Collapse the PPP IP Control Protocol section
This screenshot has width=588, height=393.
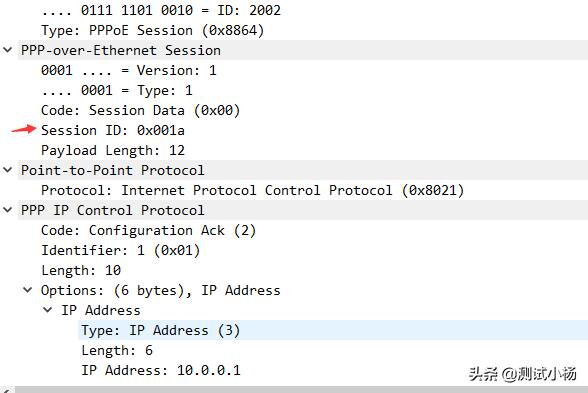point(8,210)
